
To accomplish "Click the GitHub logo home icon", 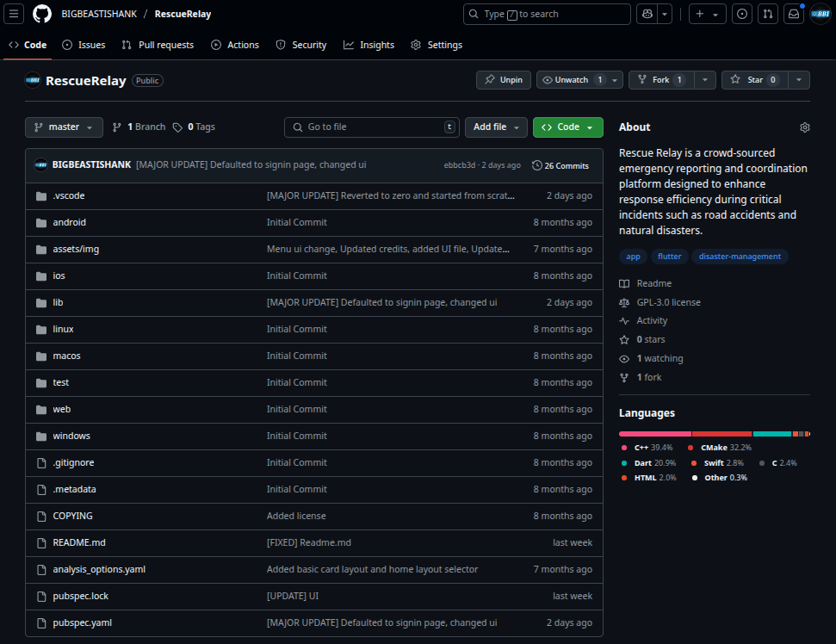I will tap(42, 14).
